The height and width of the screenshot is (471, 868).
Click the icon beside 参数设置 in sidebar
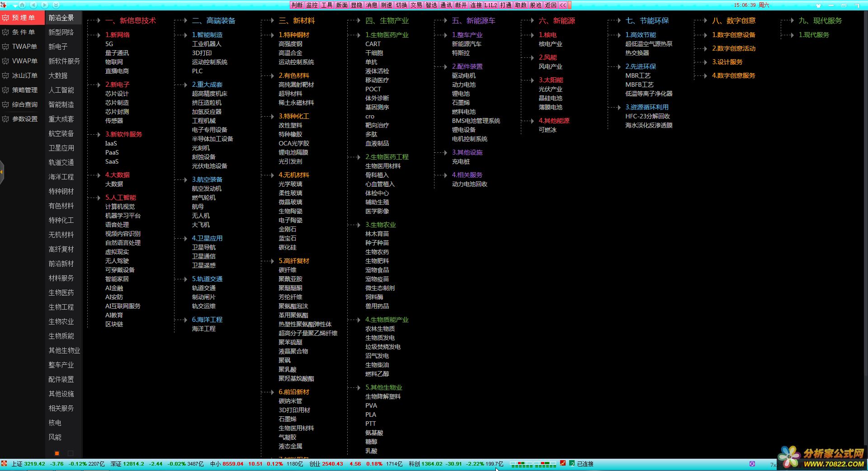[5, 119]
